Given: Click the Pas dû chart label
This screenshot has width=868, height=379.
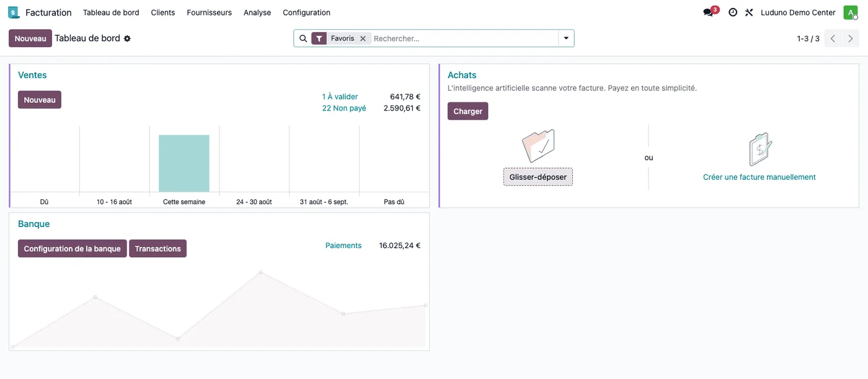Looking at the screenshot, I should pyautogui.click(x=394, y=202).
